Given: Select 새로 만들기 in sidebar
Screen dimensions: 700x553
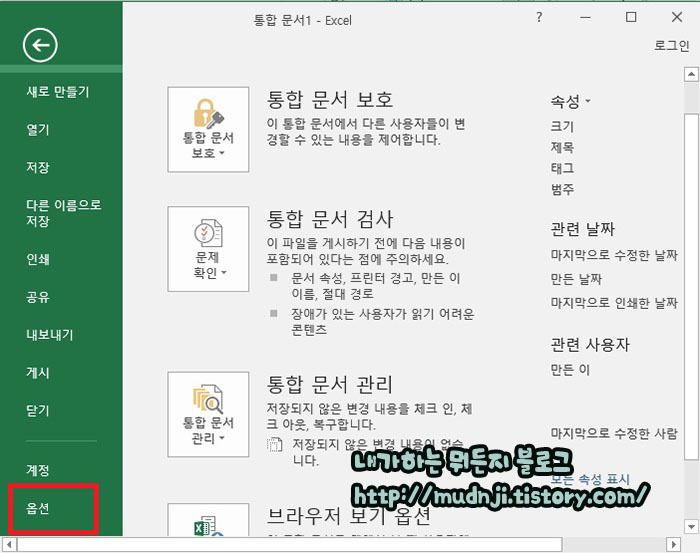Looking at the screenshot, I should point(58,92).
